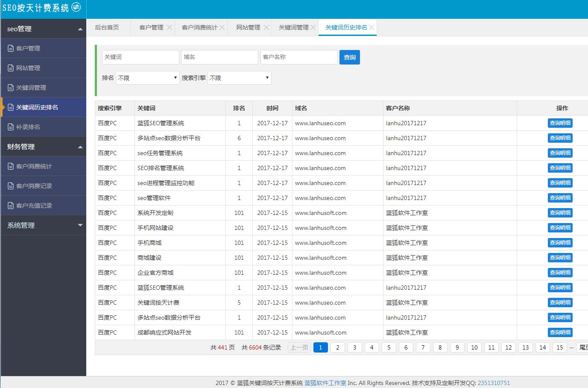Click the 排名 column header

[x=239, y=108]
